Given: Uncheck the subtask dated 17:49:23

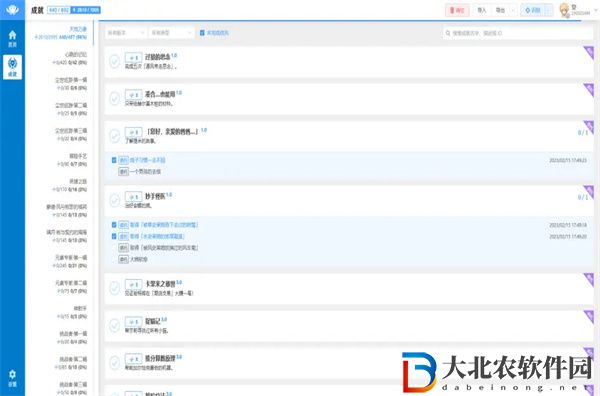Looking at the screenshot, I should click(114, 160).
